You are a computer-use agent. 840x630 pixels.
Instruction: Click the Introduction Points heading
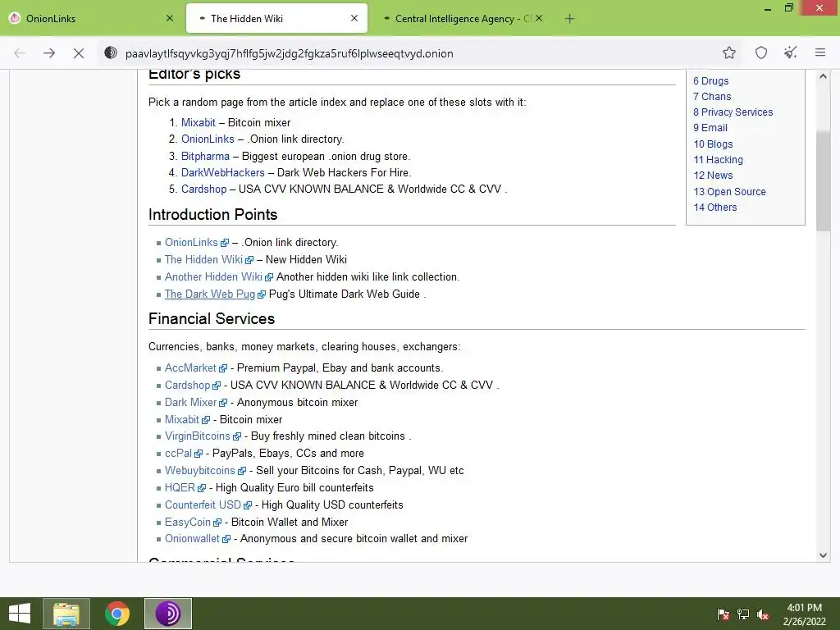(x=212, y=215)
